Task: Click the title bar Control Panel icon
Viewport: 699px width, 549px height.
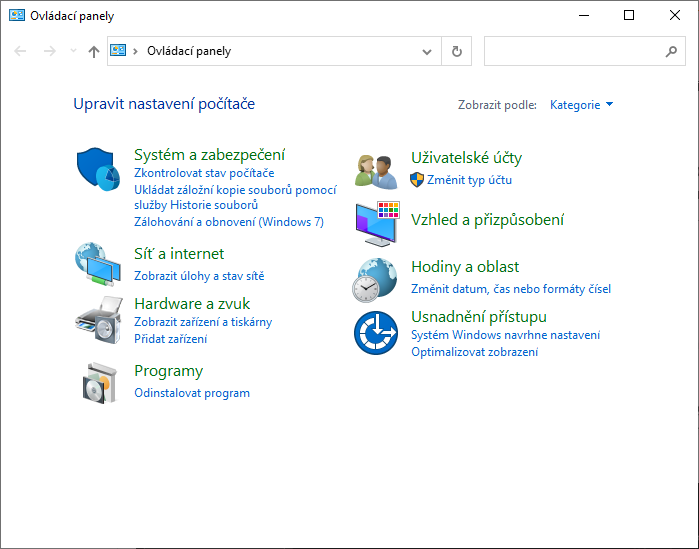Action: [x=17, y=15]
